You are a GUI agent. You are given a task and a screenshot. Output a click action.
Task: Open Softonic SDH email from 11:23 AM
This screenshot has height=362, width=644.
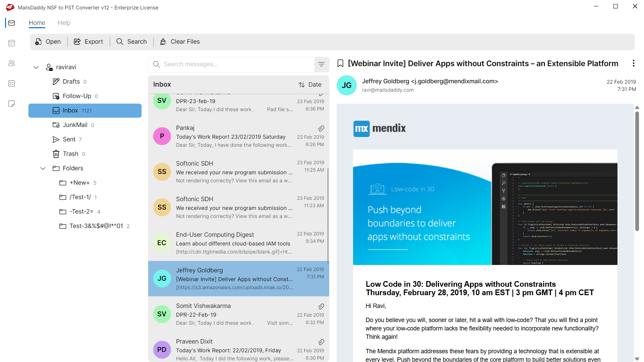[x=239, y=208]
